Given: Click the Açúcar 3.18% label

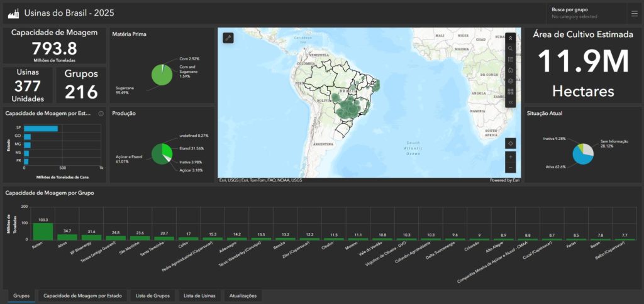Looking at the screenshot, I should tap(191, 170).
